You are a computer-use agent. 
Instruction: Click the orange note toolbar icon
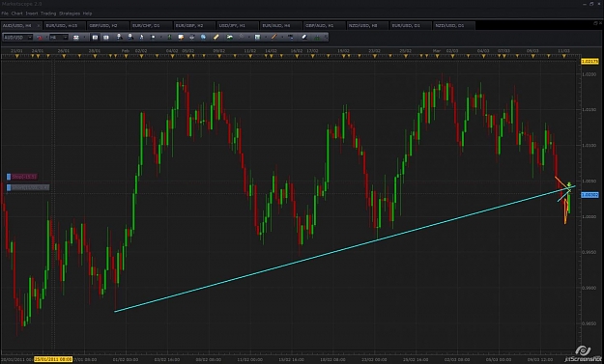click(x=181, y=38)
